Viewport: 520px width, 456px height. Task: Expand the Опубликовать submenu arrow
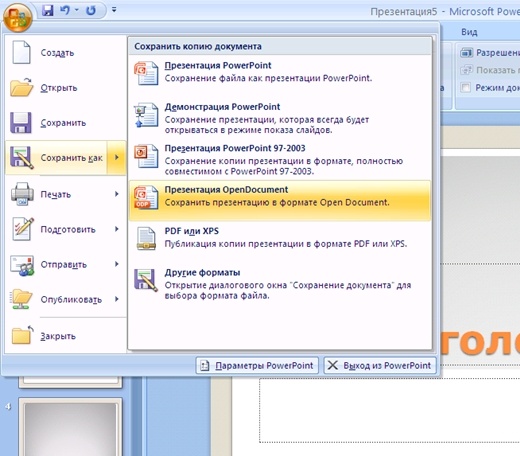pos(117,299)
